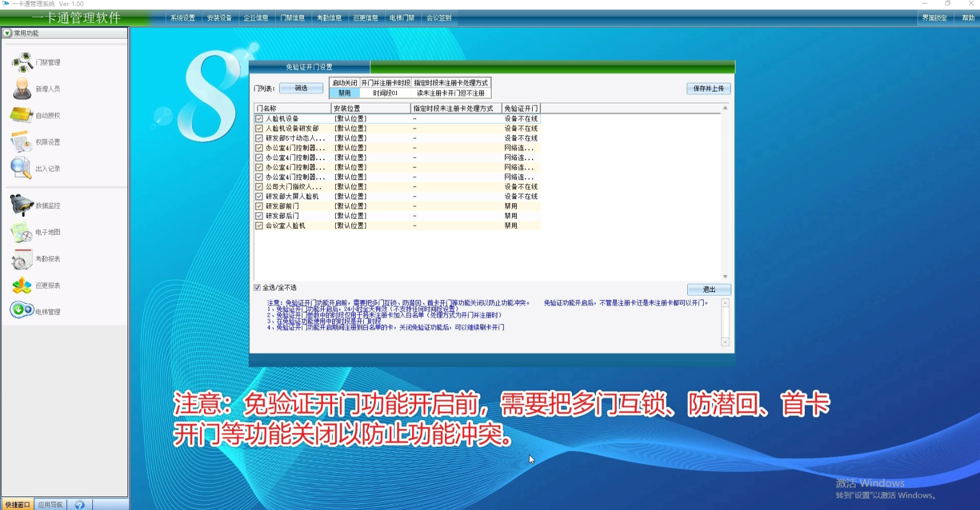Open 出入记录 magnifier icon
Image resolution: width=980 pixels, height=510 pixels.
point(21,169)
